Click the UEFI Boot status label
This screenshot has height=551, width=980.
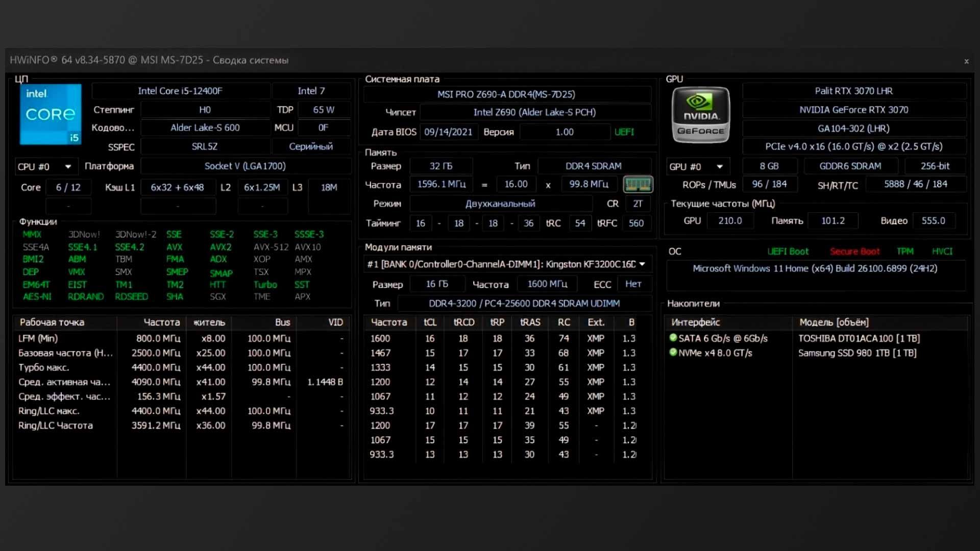pos(788,252)
